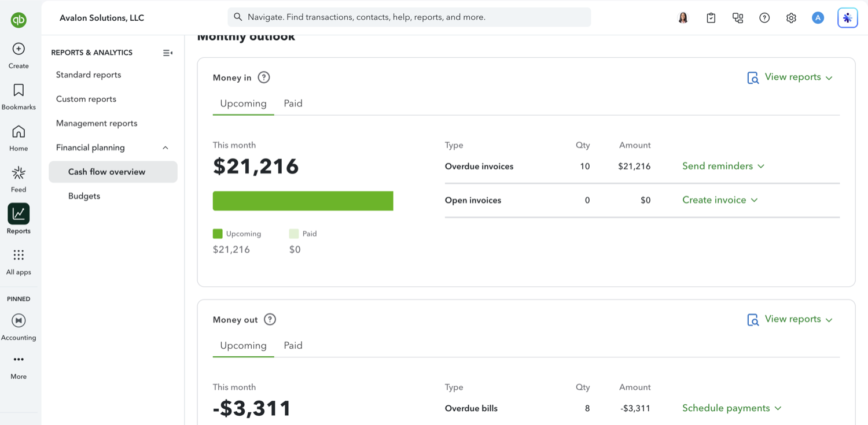
Task: Open the company switcher icon
Action: (738, 18)
